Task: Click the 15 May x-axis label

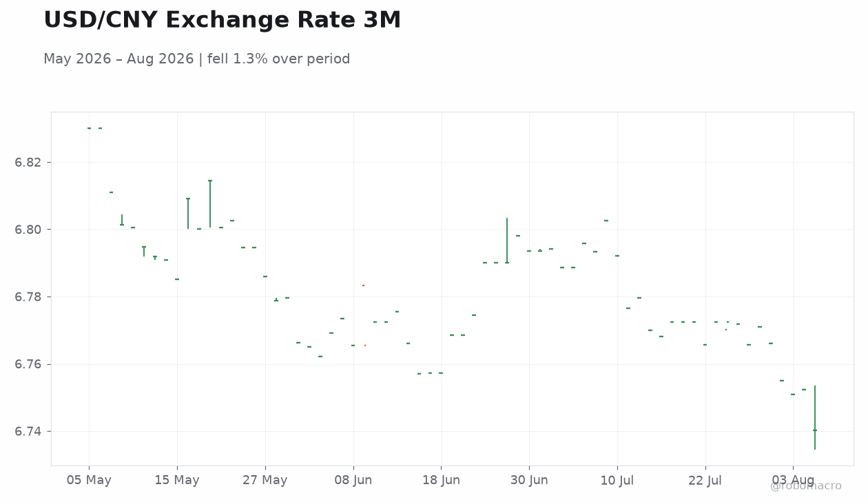Action: click(177, 480)
